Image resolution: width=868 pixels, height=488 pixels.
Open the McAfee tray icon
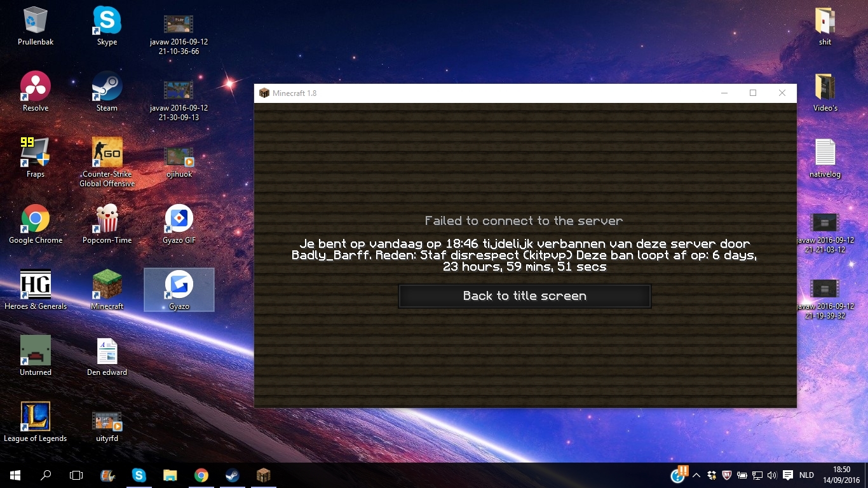pos(727,475)
